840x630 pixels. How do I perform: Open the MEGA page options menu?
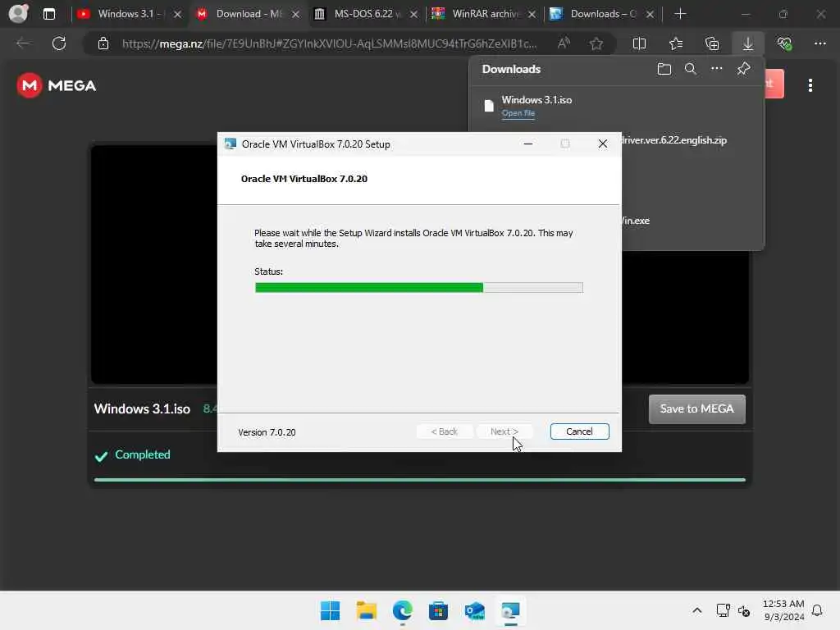[810, 85]
